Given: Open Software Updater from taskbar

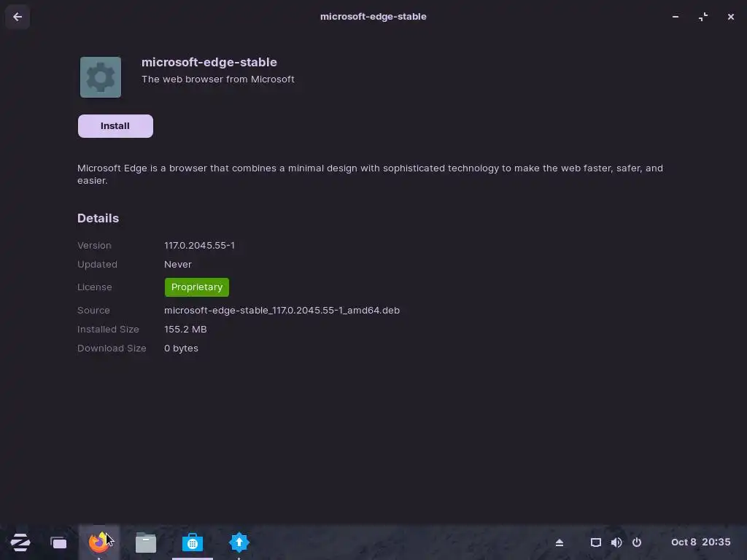Looking at the screenshot, I should 239,542.
